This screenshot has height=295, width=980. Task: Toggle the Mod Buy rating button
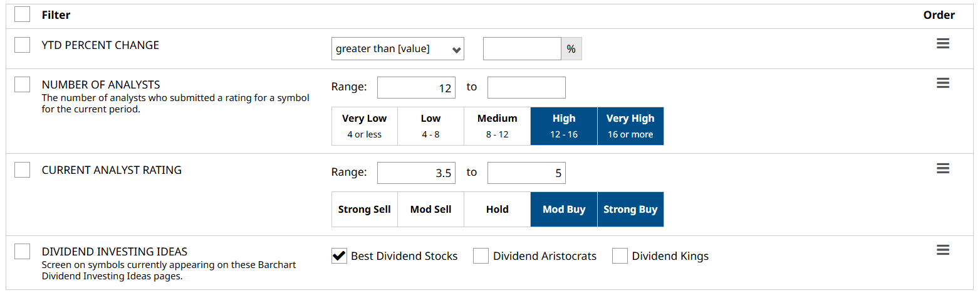[563, 209]
